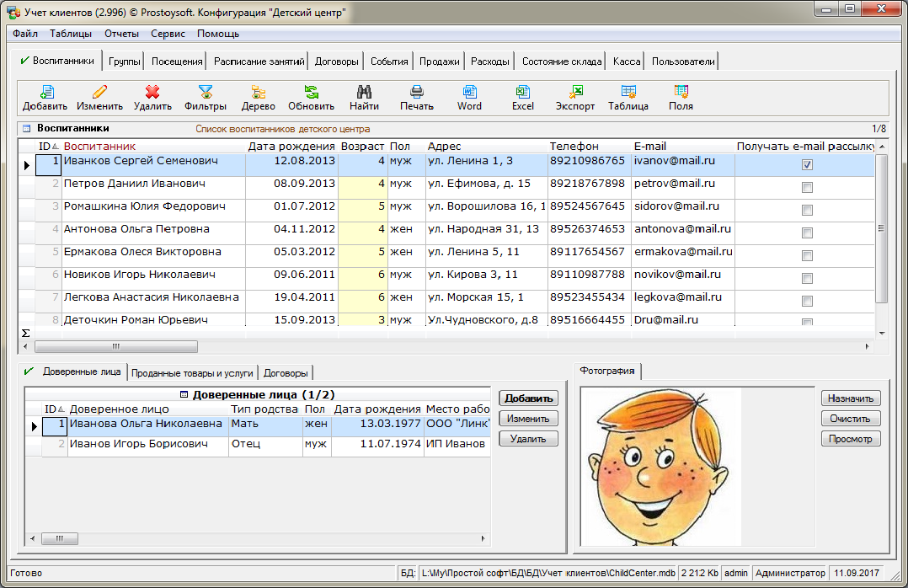Click the Назначить photo button

click(x=851, y=398)
